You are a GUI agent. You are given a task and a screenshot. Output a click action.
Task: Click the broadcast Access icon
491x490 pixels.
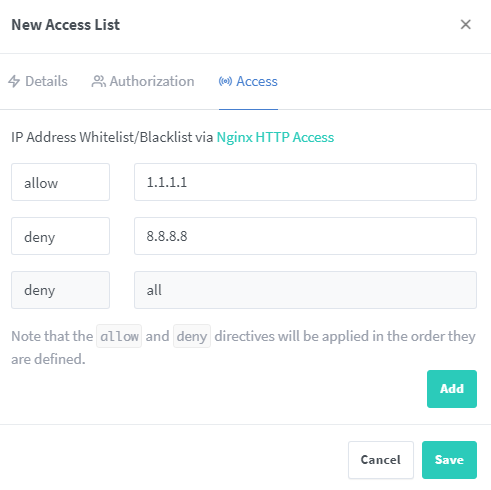[225, 81]
